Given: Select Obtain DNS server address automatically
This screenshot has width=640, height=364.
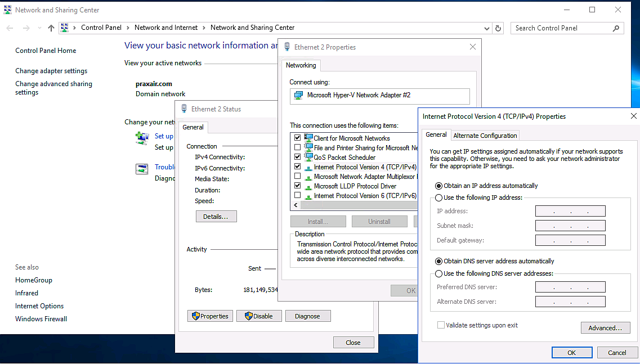Looking at the screenshot, I should click(439, 261).
